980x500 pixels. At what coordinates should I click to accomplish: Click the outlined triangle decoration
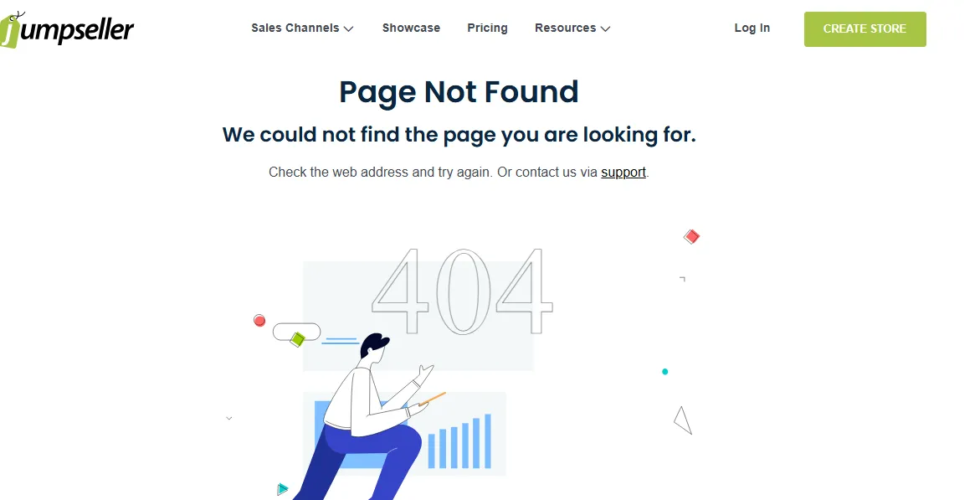coord(683,420)
